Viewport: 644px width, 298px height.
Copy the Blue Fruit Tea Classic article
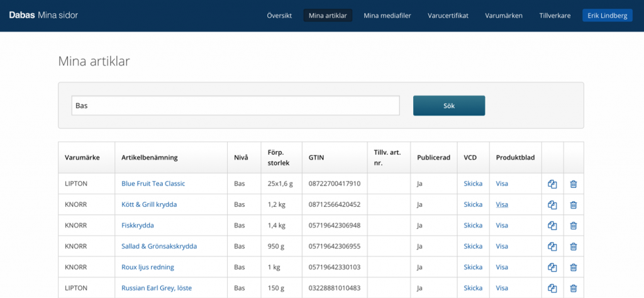tap(552, 184)
